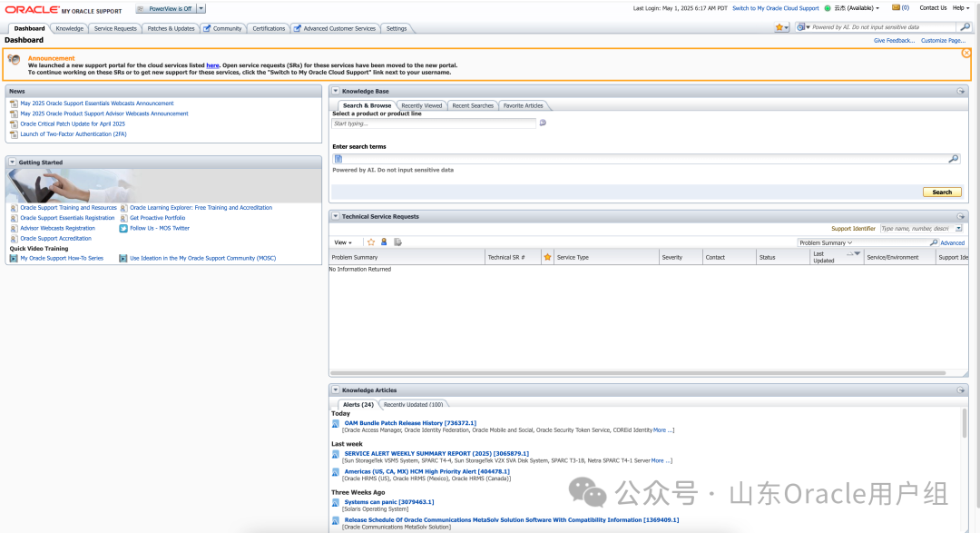Image resolution: width=980 pixels, height=533 pixels.
Task: Click the Enter search terms field
Action: click(x=646, y=159)
